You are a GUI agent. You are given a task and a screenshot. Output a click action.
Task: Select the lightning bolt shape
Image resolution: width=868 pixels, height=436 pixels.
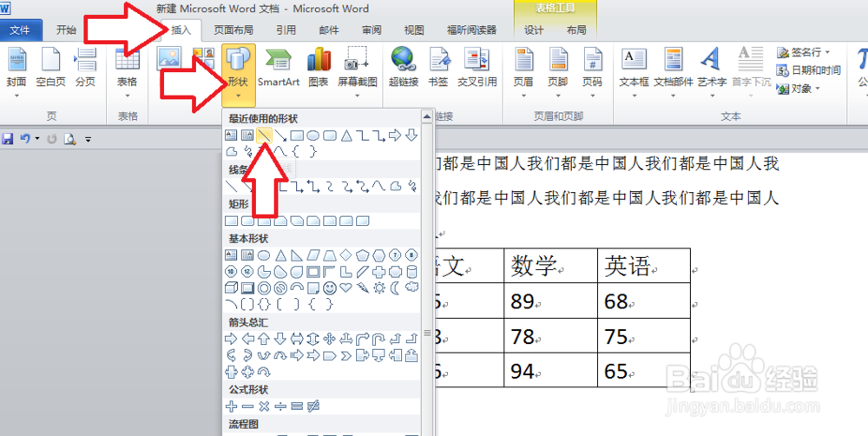pos(362,287)
